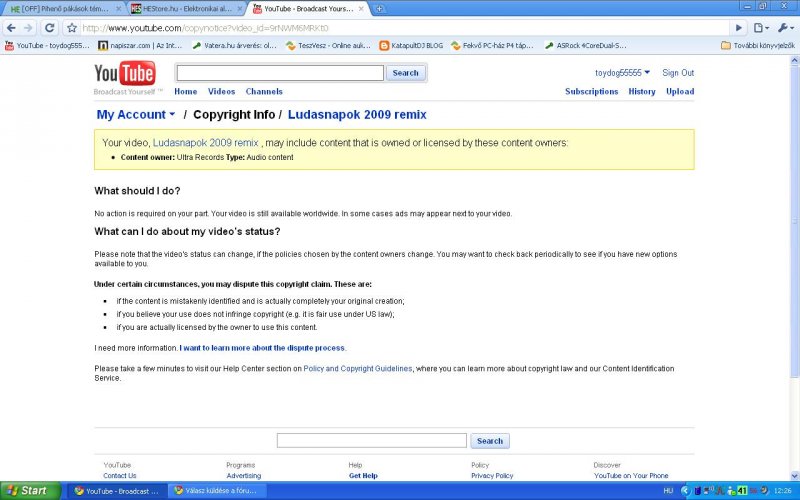Click the Contact Us footer link
800x500 pixels.
click(119, 476)
